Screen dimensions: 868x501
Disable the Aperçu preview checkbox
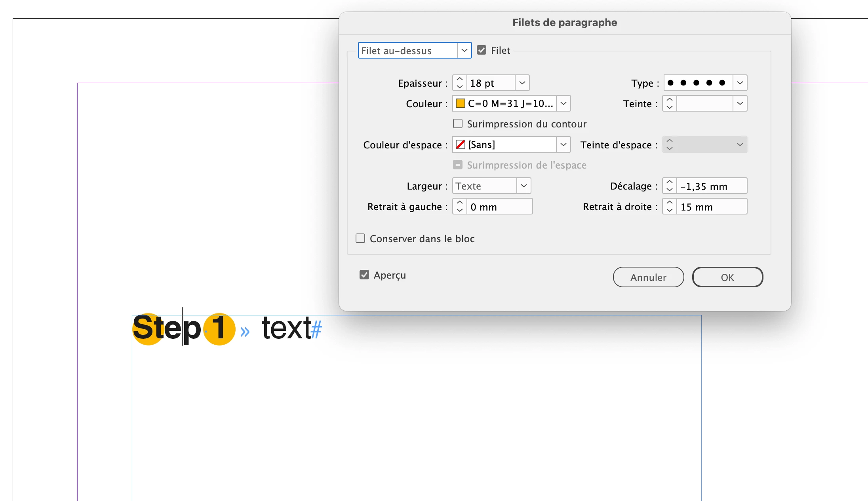click(x=364, y=275)
